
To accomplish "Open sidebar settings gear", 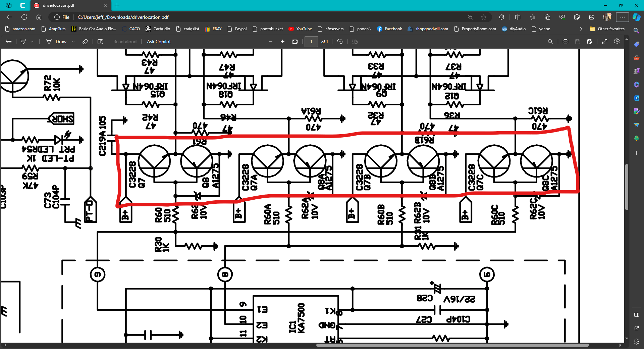I will click(636, 342).
